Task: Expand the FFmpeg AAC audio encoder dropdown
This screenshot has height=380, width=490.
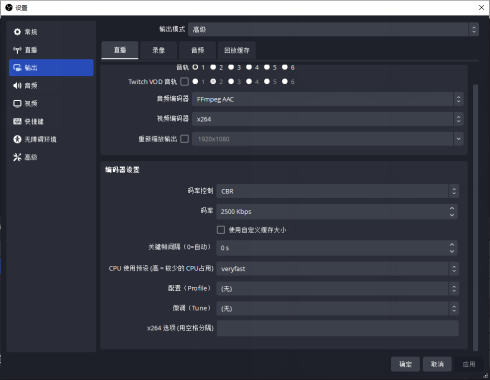Action: pyautogui.click(x=328, y=99)
